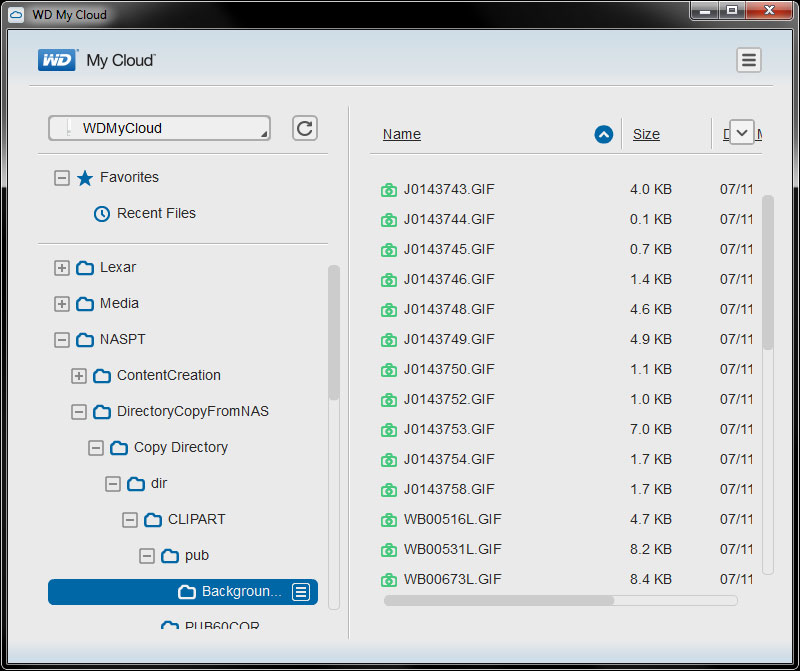800x671 pixels.
Task: Select file J0143750.GIF
Action: point(449,369)
